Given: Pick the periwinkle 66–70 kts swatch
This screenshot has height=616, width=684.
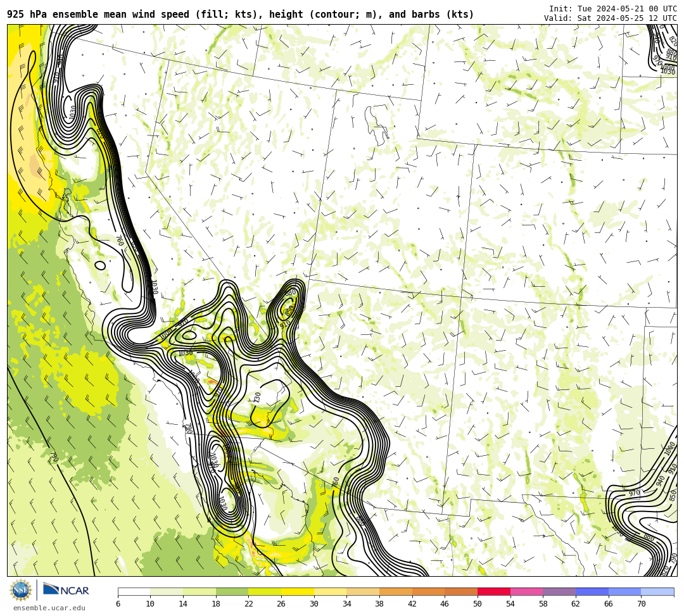Looking at the screenshot, I should [x=624, y=591].
